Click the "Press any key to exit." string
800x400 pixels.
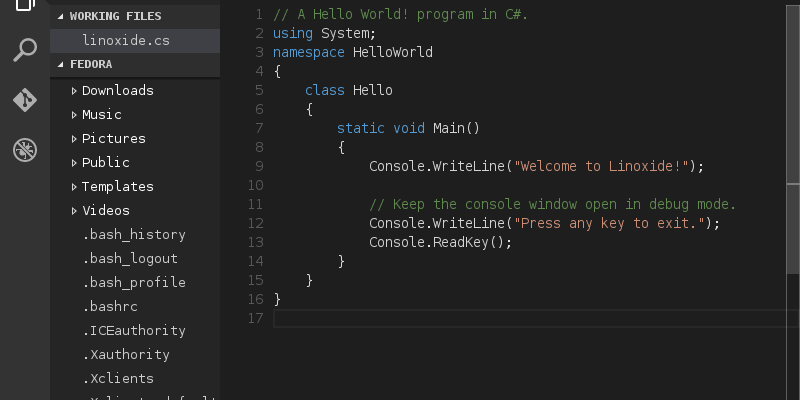point(609,223)
